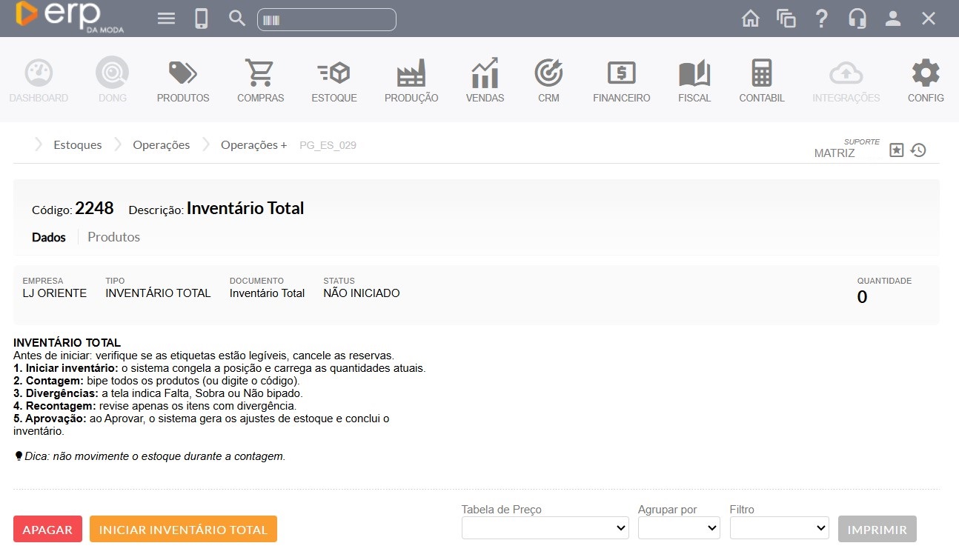Open the Vendas chart module

[x=485, y=80]
